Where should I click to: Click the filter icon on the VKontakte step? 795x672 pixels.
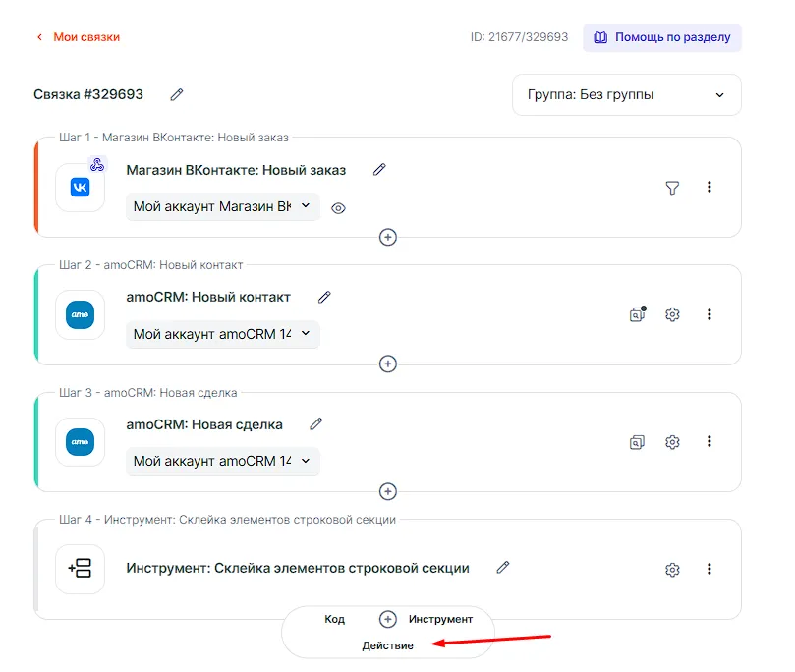pos(672,188)
